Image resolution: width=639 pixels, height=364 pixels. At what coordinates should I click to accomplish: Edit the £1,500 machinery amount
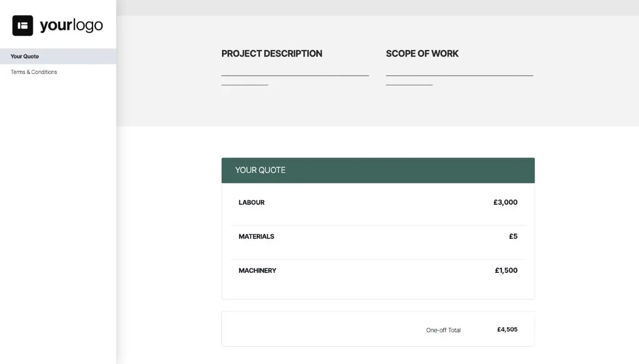pyautogui.click(x=505, y=270)
